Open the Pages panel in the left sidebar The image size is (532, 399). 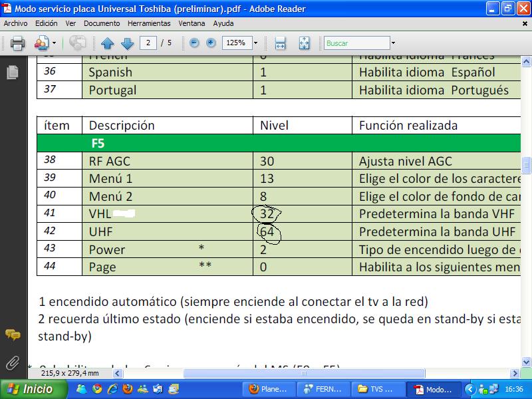coord(13,72)
